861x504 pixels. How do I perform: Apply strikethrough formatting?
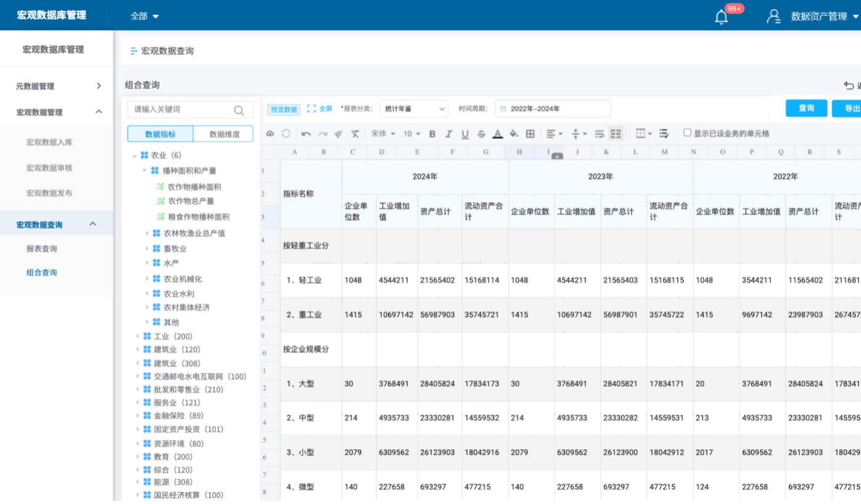coord(481,134)
